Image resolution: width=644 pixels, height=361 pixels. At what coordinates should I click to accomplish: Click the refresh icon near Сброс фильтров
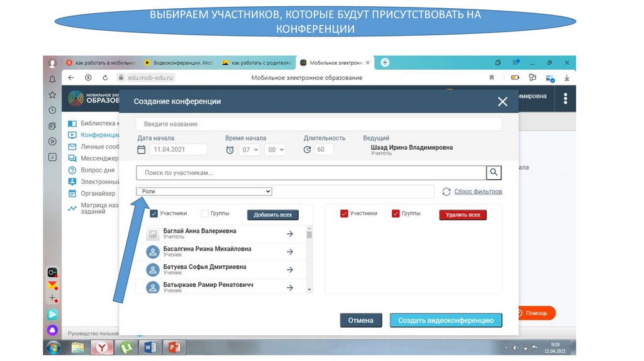[x=447, y=192]
